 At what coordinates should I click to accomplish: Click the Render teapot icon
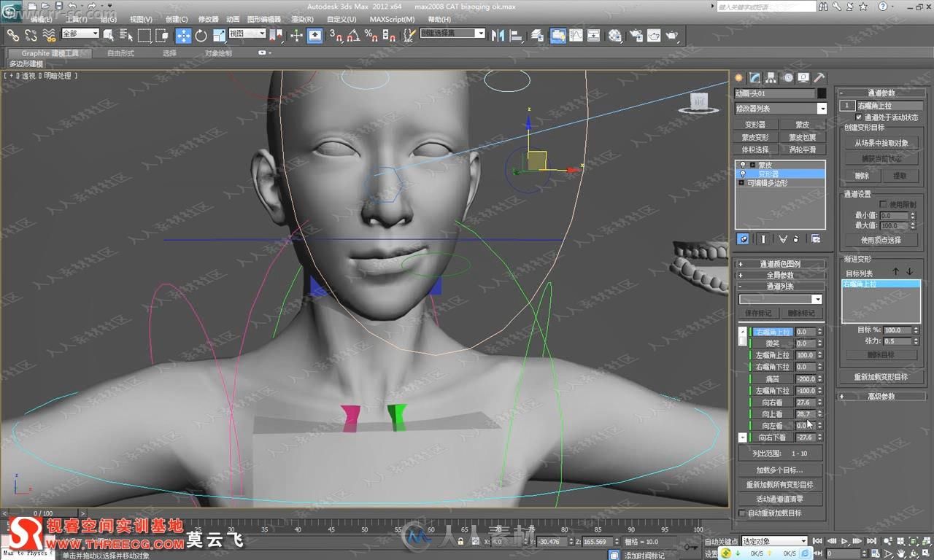coord(672,34)
